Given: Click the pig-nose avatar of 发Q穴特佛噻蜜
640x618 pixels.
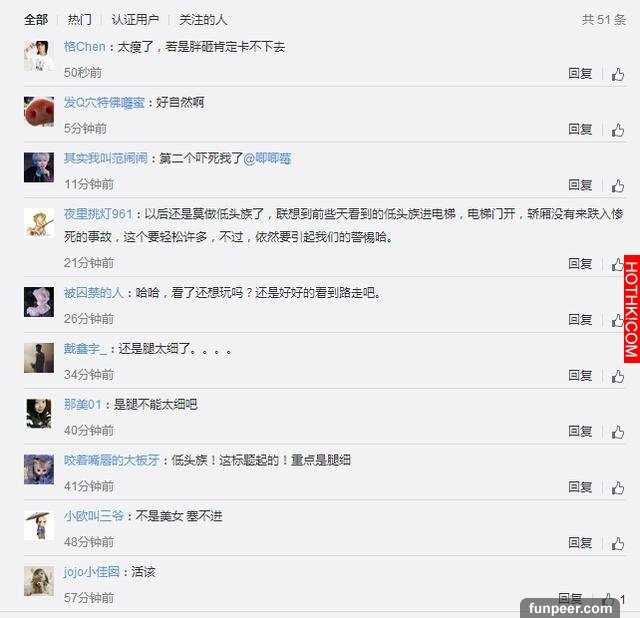Looking at the screenshot, I should tap(39, 111).
